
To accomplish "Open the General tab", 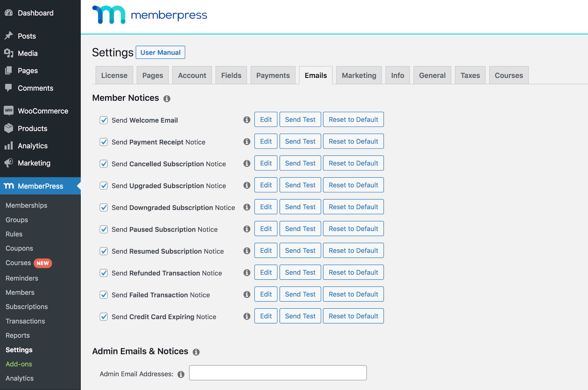I will [x=432, y=75].
